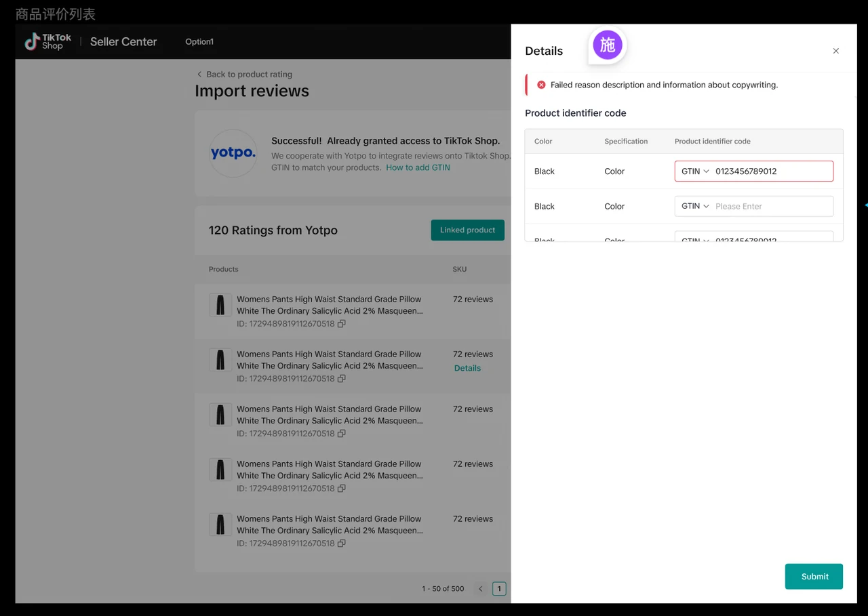Click the 1 - 50 of 500 pagination text
The width and height of the screenshot is (868, 616).
pos(443,589)
